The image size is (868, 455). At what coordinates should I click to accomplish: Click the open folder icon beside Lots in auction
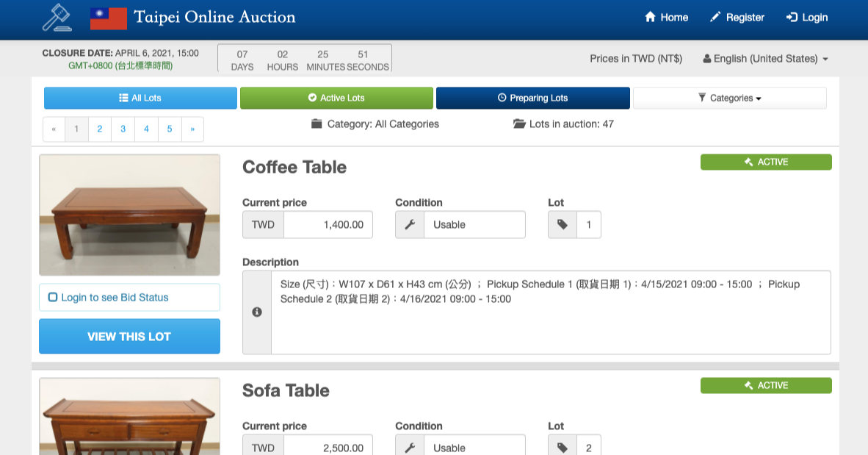(x=519, y=123)
